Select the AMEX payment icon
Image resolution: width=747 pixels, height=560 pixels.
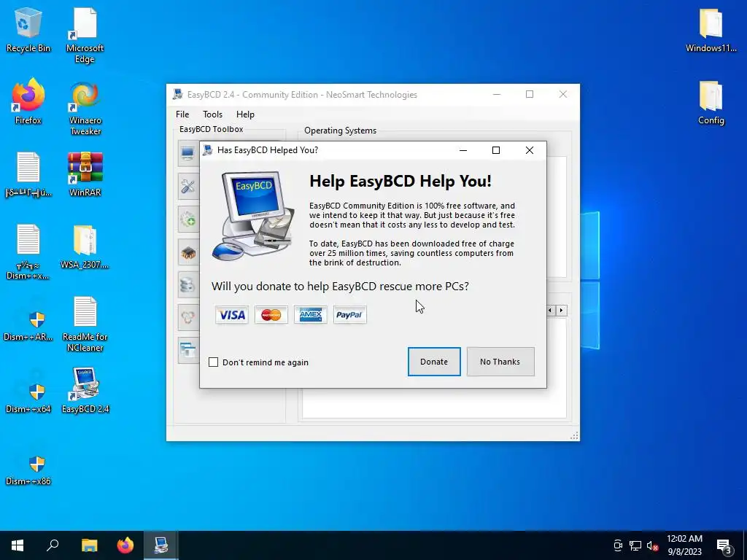click(311, 315)
